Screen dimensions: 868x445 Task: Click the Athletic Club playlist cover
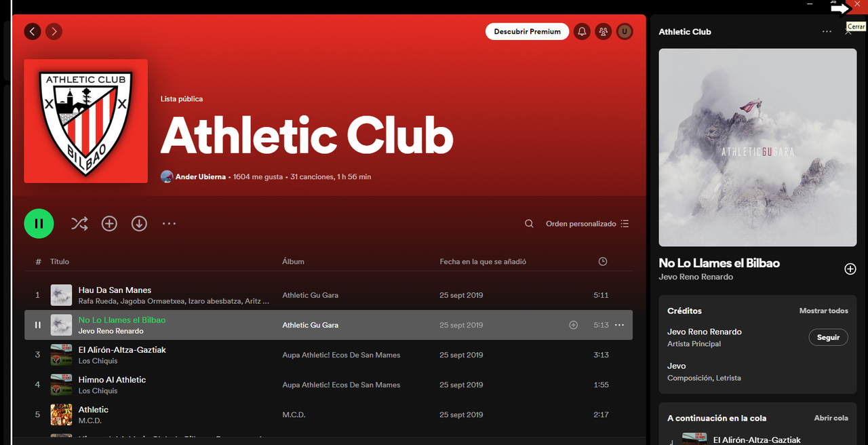(85, 121)
